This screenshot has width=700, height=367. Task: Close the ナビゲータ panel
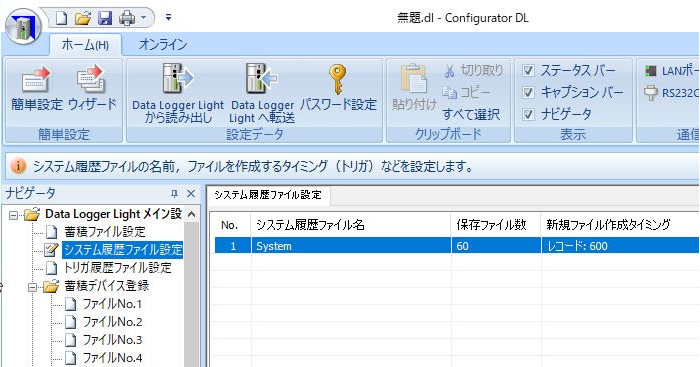coord(191,194)
